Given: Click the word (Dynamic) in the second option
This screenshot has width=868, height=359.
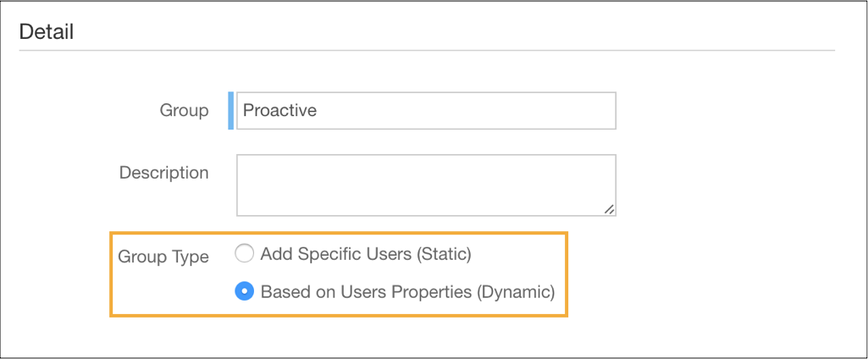Looking at the screenshot, I should (x=516, y=292).
